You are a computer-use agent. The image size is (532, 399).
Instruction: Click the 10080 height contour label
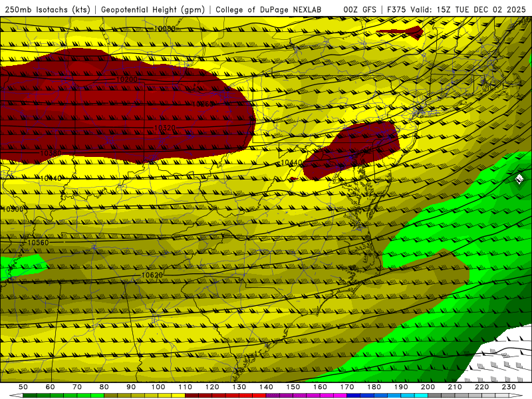[164, 29]
